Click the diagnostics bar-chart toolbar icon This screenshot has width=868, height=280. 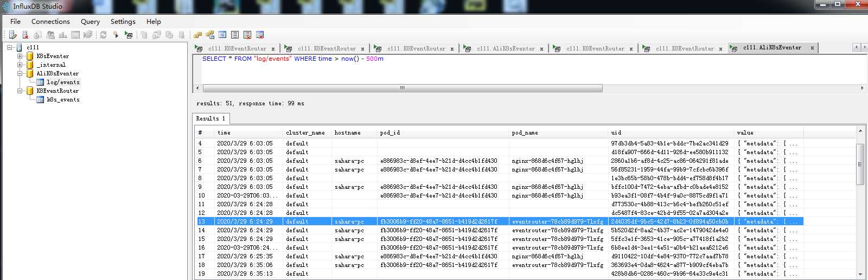63,35
